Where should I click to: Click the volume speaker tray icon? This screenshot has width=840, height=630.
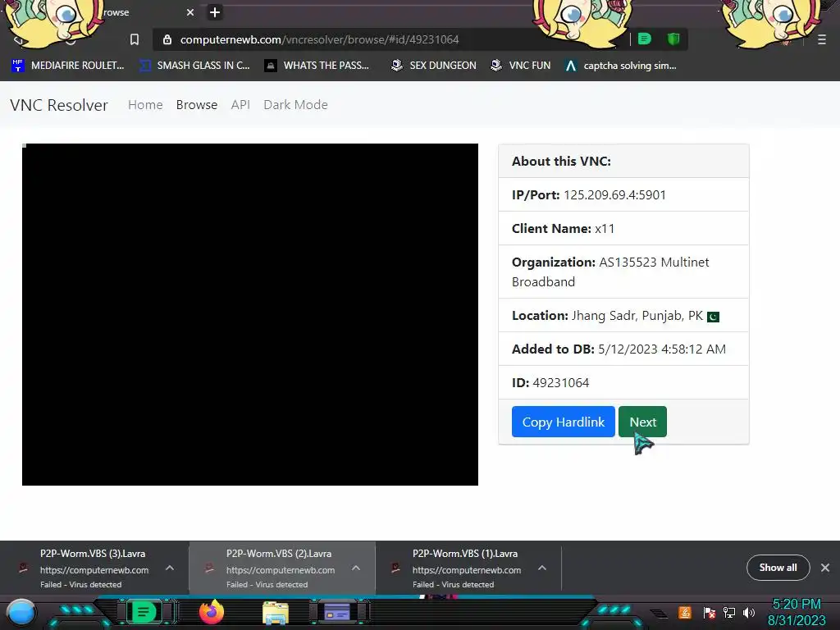tap(749, 612)
